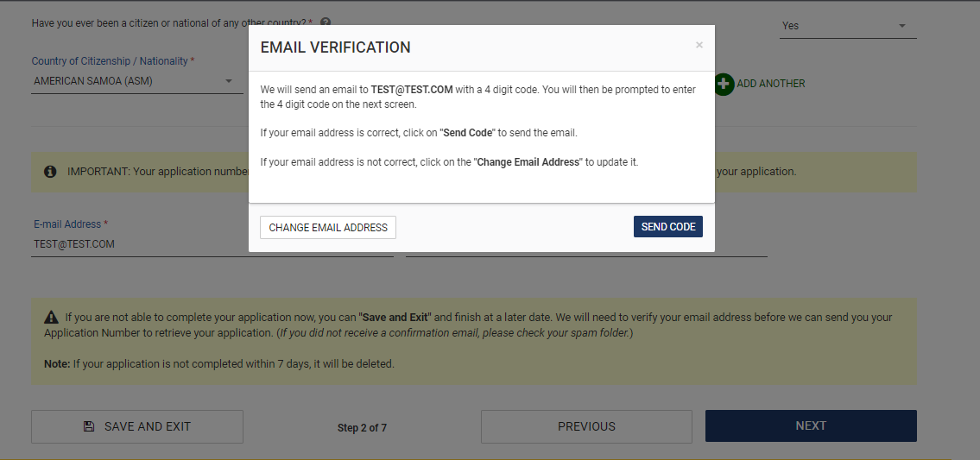Go back with the Previous button
The width and height of the screenshot is (980, 460).
tap(586, 426)
